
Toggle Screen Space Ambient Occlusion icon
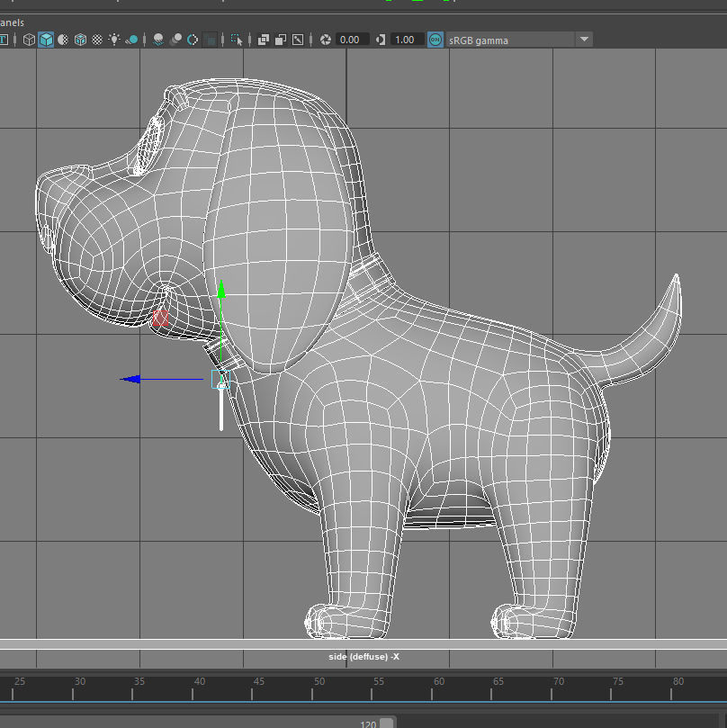click(157, 40)
